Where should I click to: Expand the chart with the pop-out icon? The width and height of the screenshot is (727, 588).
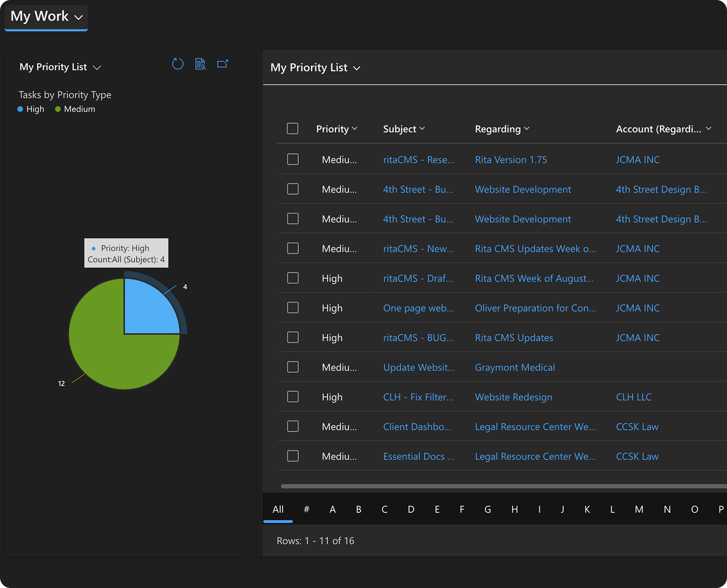(x=222, y=64)
